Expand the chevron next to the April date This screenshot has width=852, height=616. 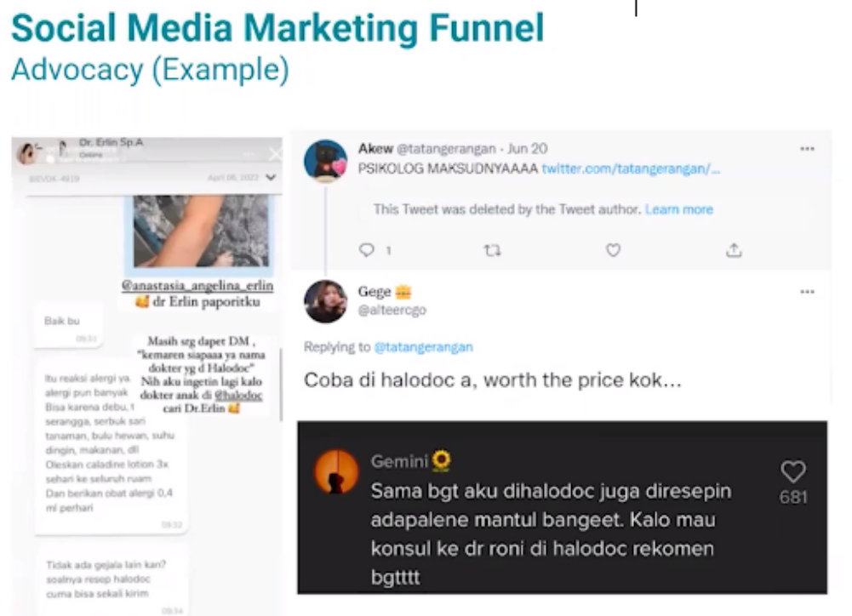(x=271, y=178)
